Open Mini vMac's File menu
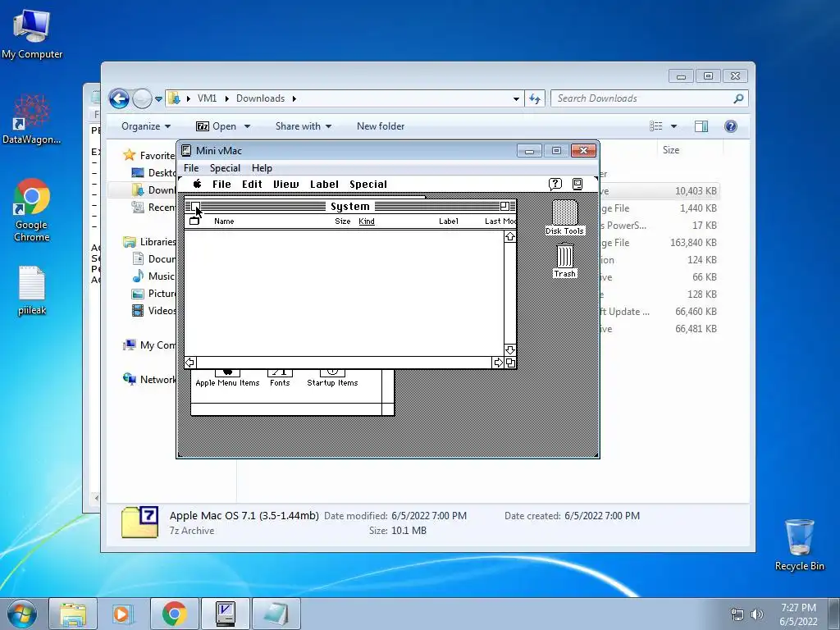This screenshot has height=630, width=840. (190, 167)
